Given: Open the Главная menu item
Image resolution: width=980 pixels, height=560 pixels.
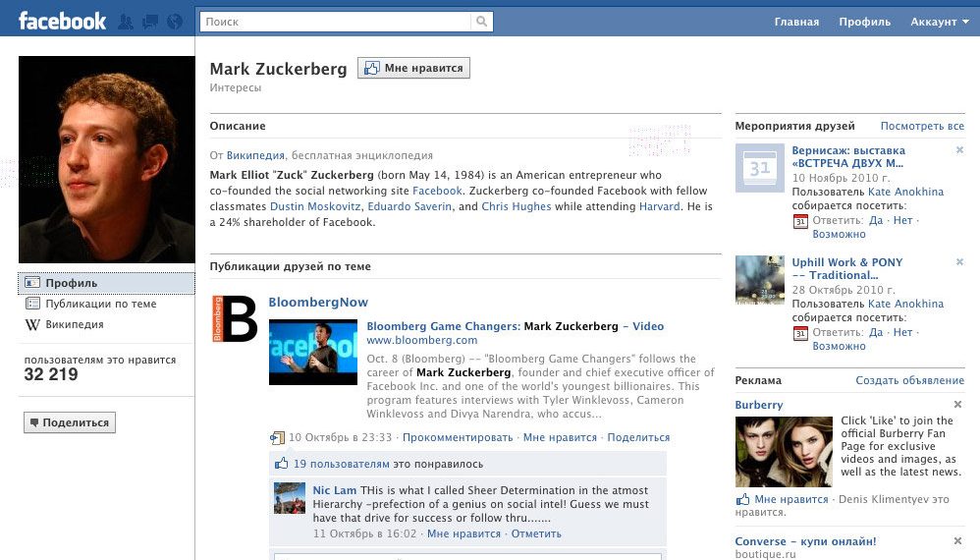Looking at the screenshot, I should coord(796,22).
